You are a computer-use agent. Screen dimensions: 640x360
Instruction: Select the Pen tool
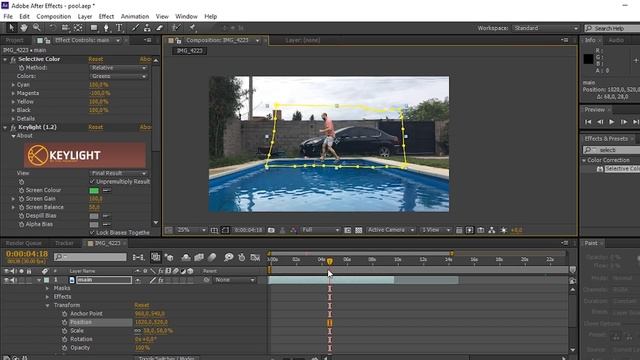106,28
